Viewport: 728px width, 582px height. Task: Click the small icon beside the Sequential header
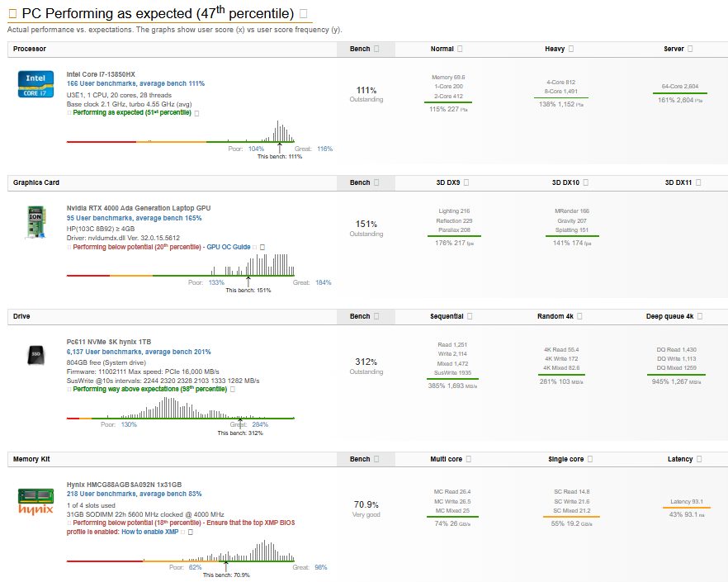click(x=470, y=317)
